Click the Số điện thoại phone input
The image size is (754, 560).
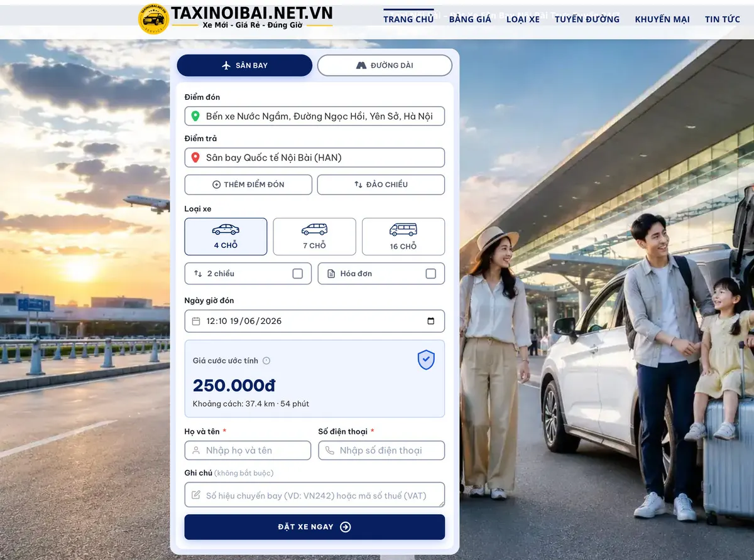click(381, 450)
